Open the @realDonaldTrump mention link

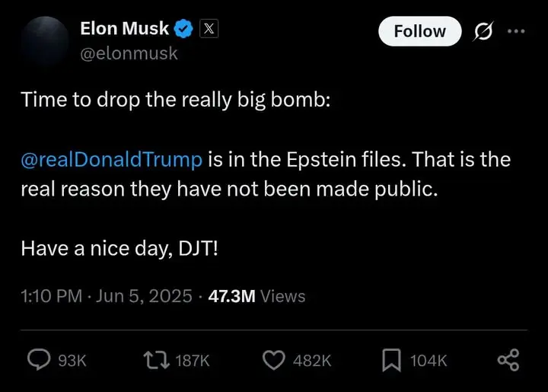point(112,160)
